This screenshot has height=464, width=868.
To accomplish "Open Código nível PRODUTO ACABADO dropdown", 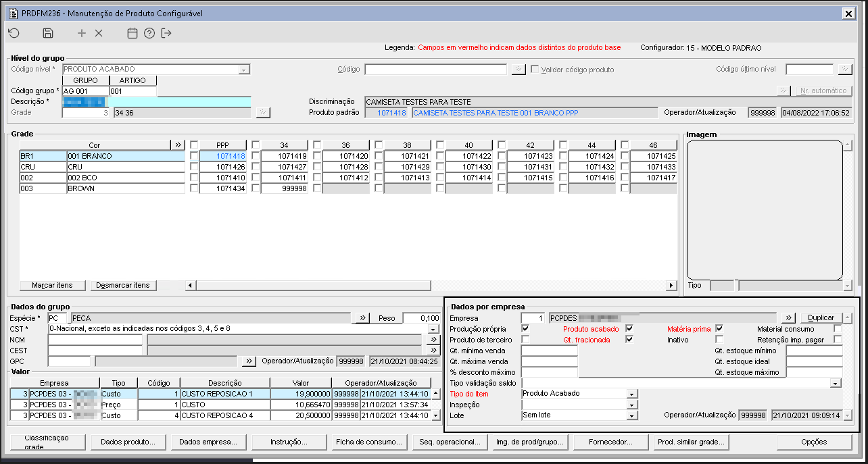I will (x=244, y=69).
